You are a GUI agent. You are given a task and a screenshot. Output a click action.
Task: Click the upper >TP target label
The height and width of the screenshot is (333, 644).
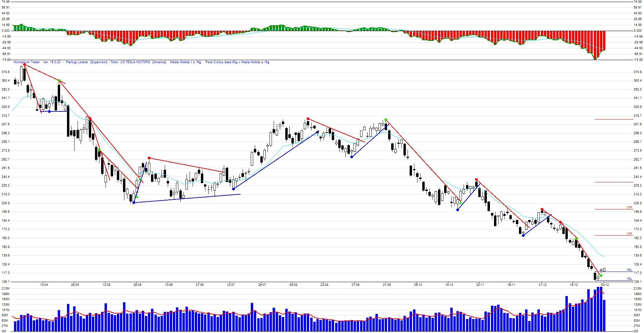(x=629, y=207)
